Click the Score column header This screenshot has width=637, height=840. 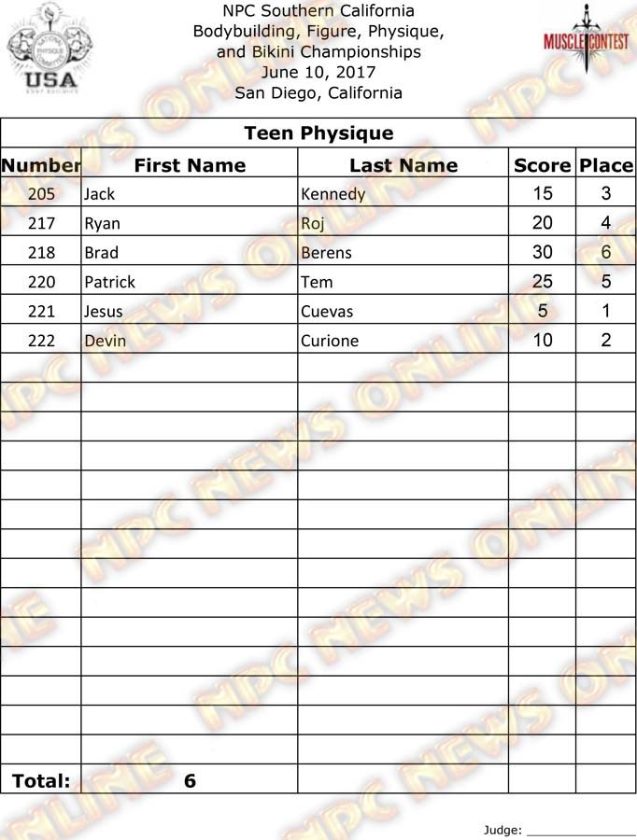(x=542, y=165)
